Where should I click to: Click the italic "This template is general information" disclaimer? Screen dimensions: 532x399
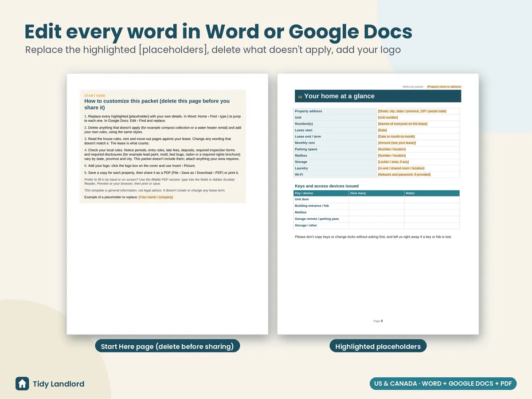[x=155, y=190]
